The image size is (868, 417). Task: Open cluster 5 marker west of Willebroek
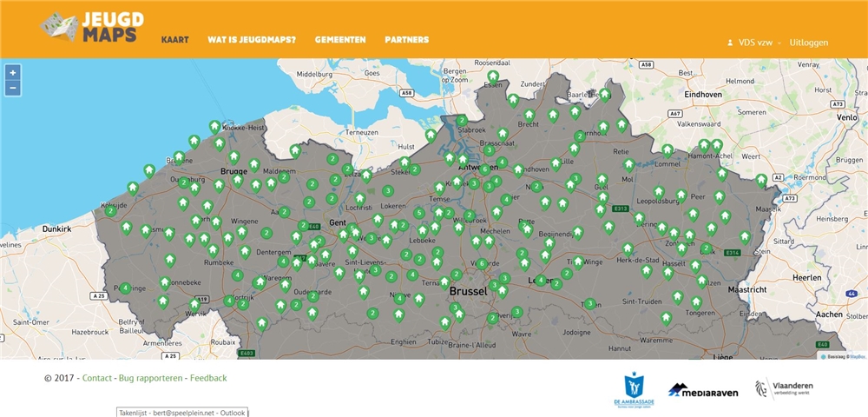pos(419,213)
